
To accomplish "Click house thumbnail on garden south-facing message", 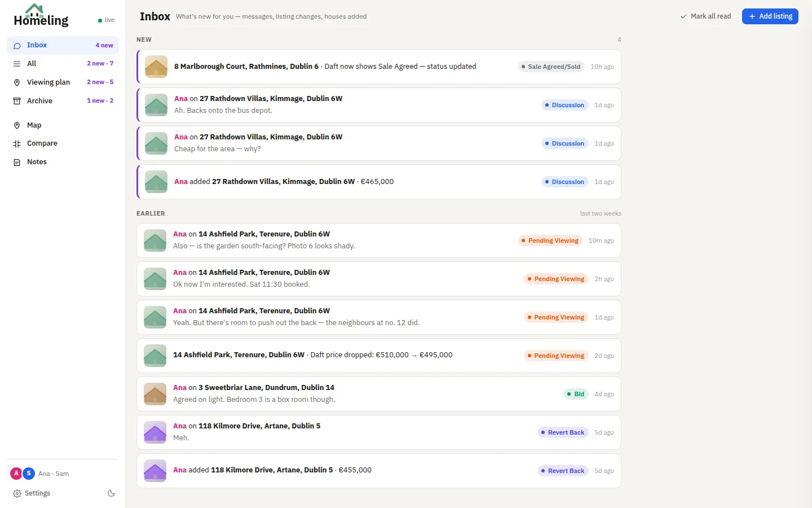I will [x=155, y=240].
